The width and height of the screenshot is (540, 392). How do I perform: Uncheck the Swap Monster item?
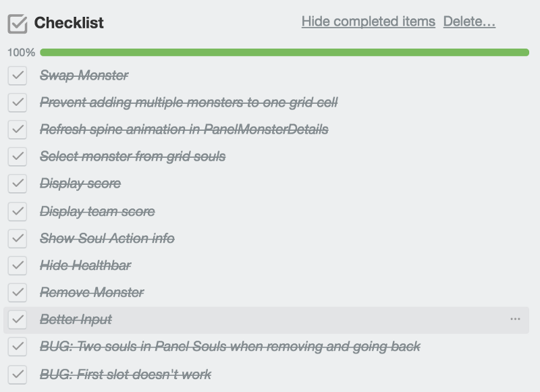[x=18, y=75]
